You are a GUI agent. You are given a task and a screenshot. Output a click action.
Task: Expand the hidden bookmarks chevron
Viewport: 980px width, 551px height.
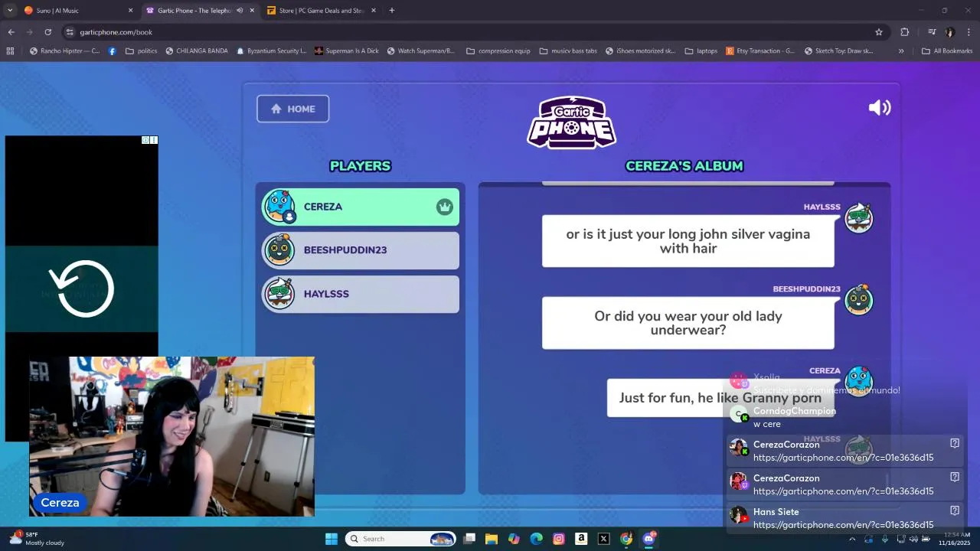pos(901,51)
